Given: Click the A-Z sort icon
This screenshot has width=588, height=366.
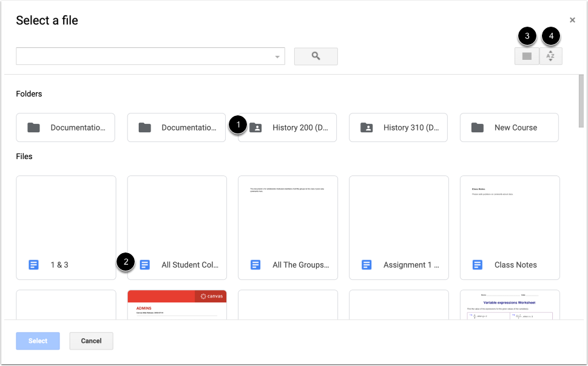Looking at the screenshot, I should (550, 56).
